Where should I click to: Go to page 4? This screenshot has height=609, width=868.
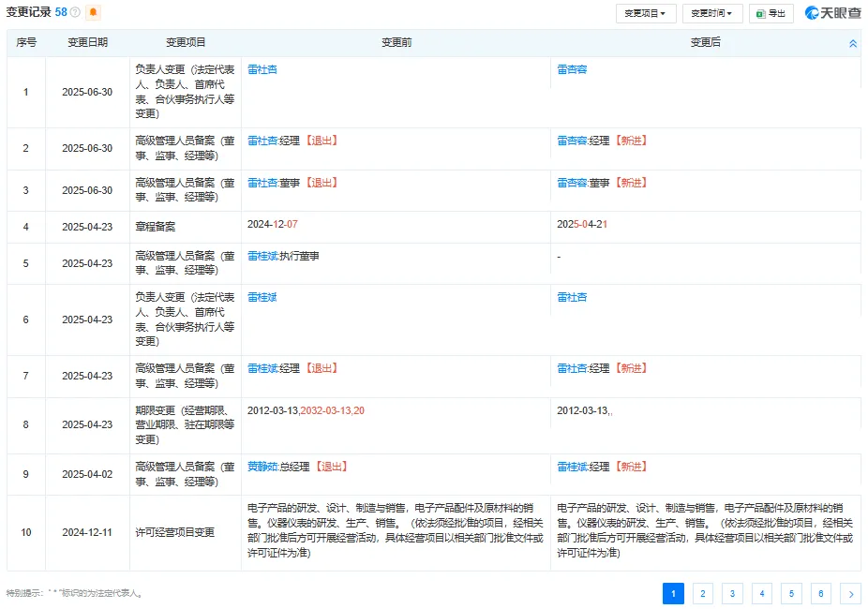pyautogui.click(x=762, y=593)
